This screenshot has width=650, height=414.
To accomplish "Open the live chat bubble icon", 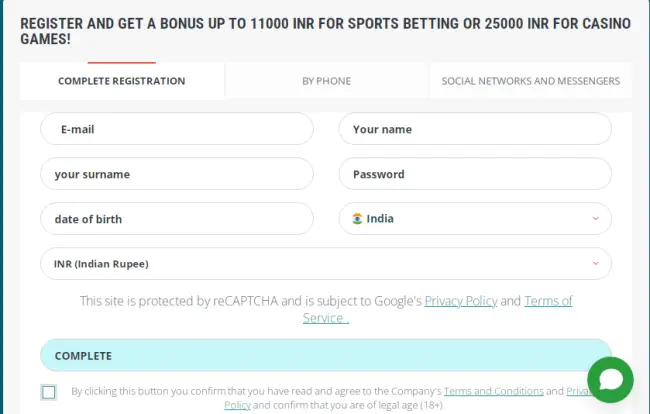I will point(610,380).
